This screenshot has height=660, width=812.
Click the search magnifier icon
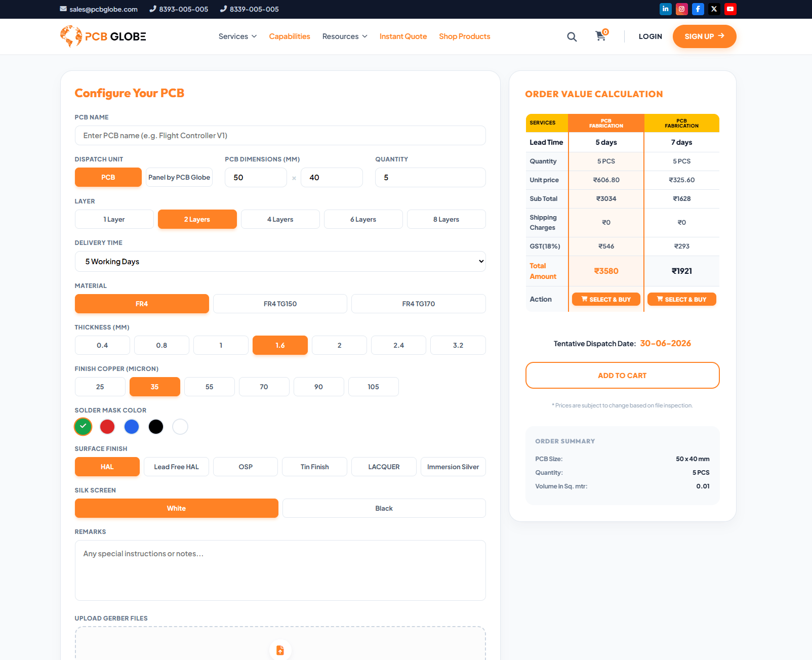tap(572, 36)
